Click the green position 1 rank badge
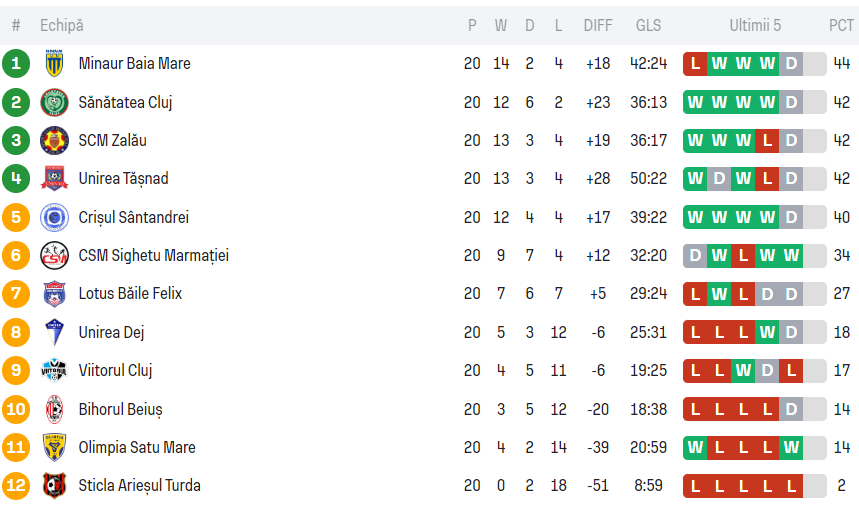 [x=16, y=64]
